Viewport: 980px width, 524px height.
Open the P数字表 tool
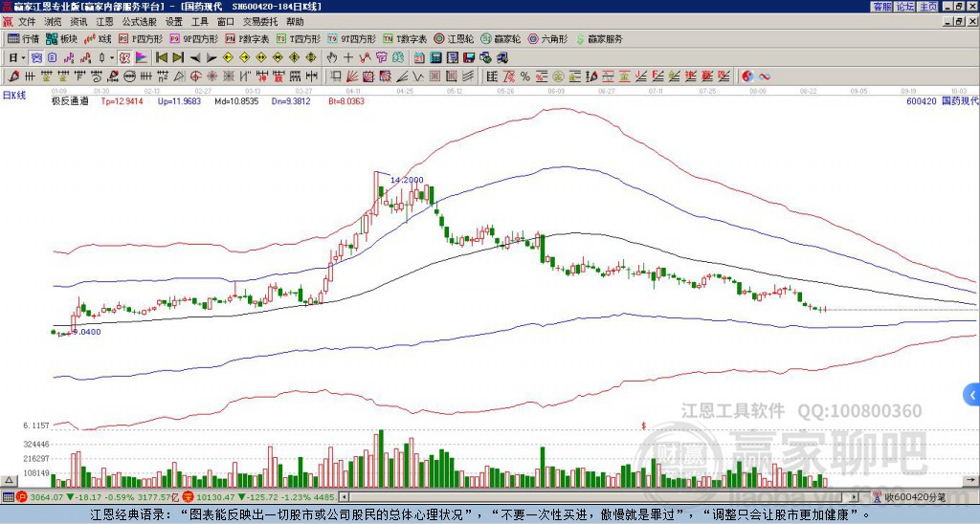[247, 38]
